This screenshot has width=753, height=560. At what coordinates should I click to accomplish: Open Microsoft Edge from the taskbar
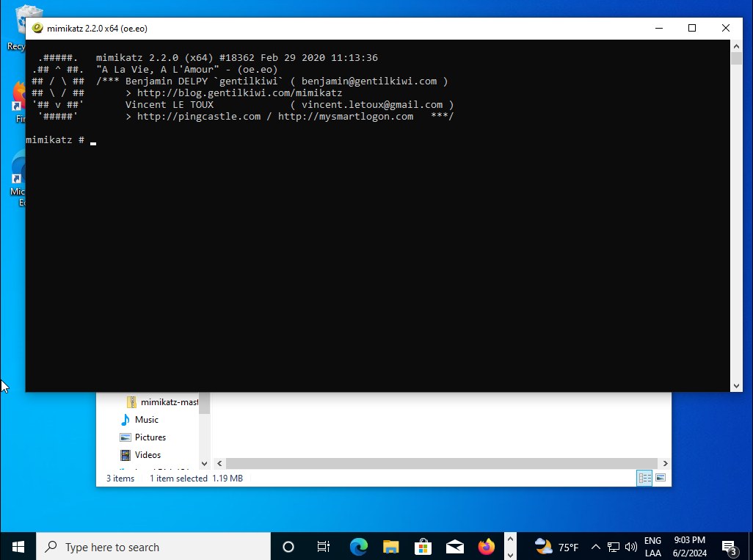click(358, 546)
